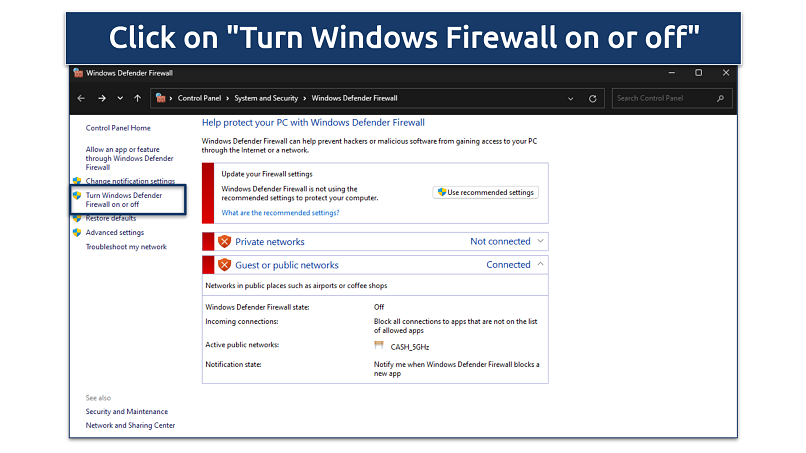Image resolution: width=806 pixels, height=453 pixels.
Task: Click the Refresh button in address bar
Action: pos(593,98)
